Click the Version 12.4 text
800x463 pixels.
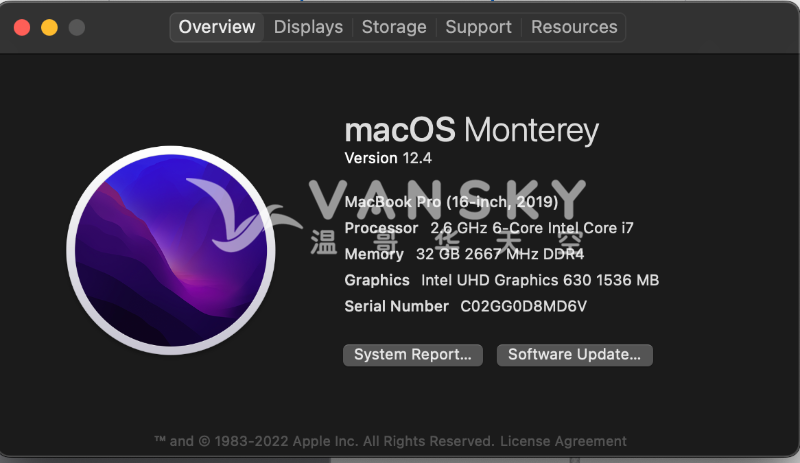pos(388,158)
